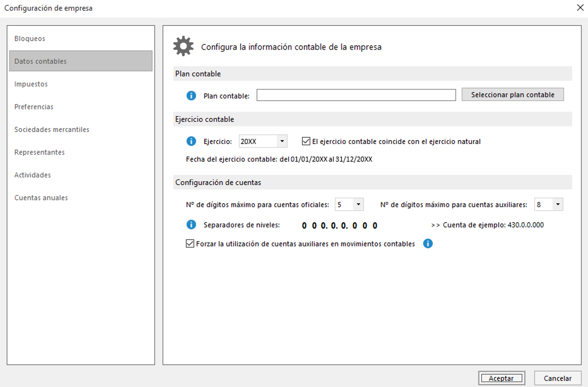Open Cuentas anuales section
Screen dimensions: 588x387
80,198
